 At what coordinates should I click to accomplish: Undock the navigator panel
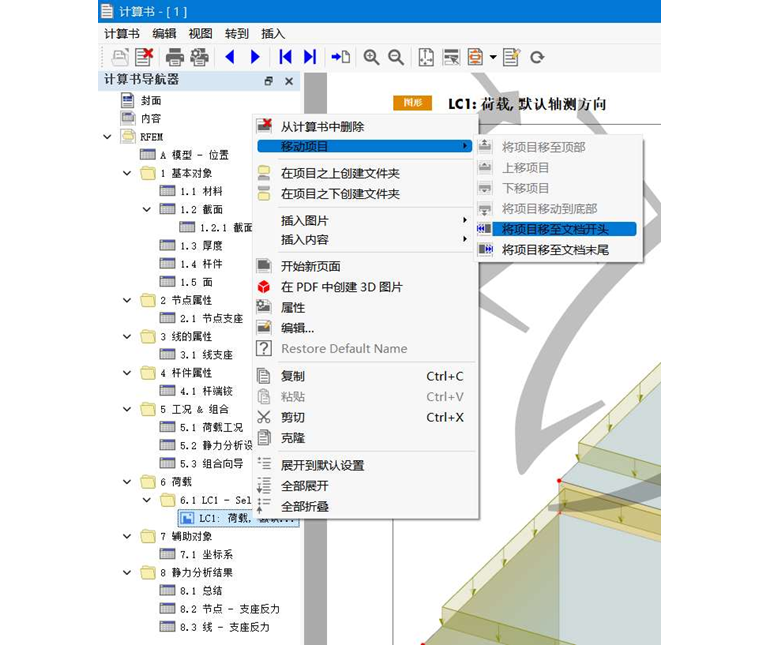click(269, 81)
